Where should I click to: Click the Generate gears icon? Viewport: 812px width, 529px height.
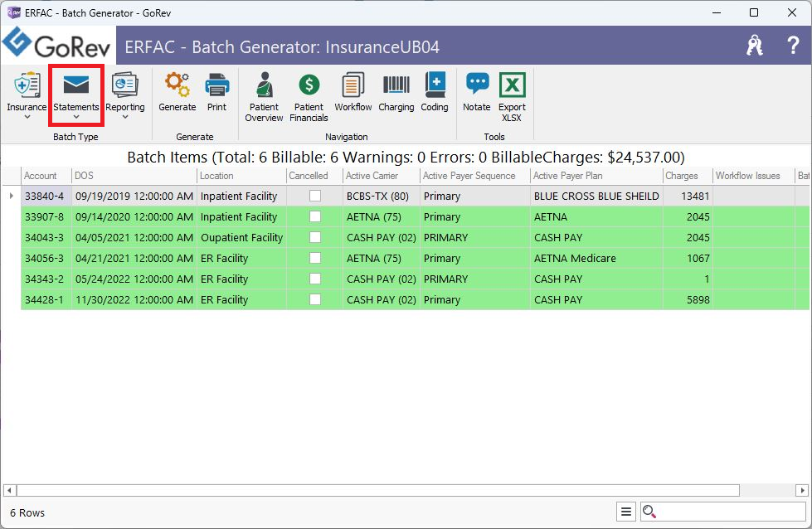[177, 85]
